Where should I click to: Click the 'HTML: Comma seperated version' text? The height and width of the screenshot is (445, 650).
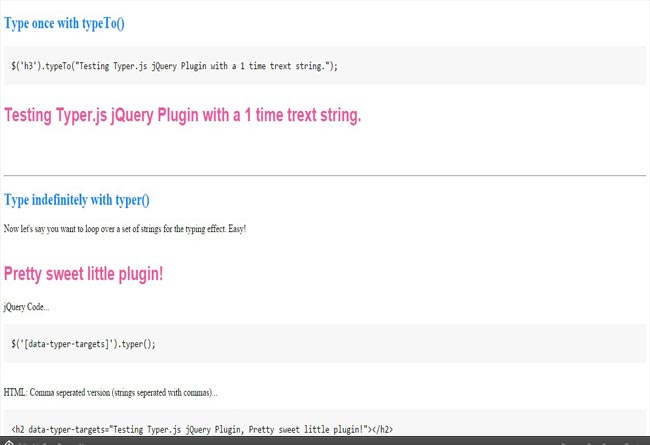(x=110, y=392)
